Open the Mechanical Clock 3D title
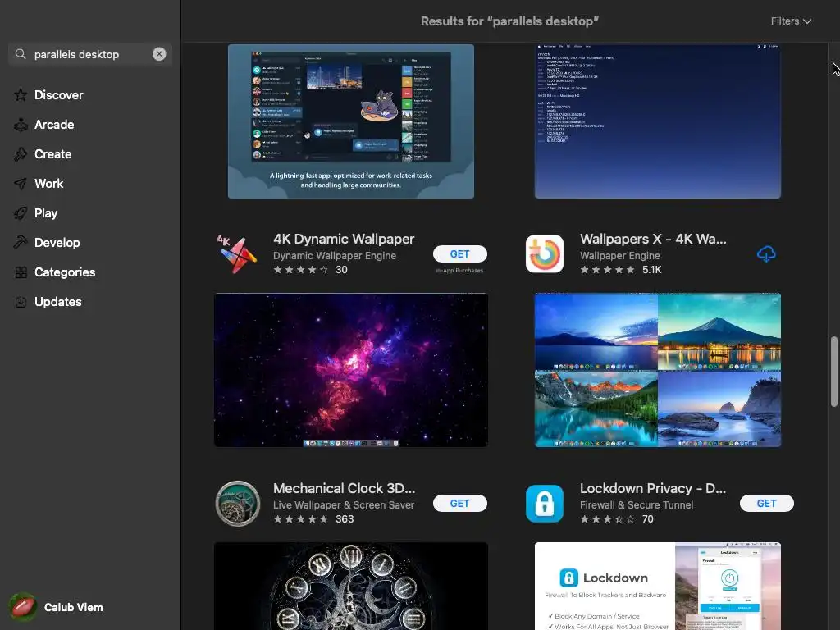The height and width of the screenshot is (630, 840). coord(344,489)
